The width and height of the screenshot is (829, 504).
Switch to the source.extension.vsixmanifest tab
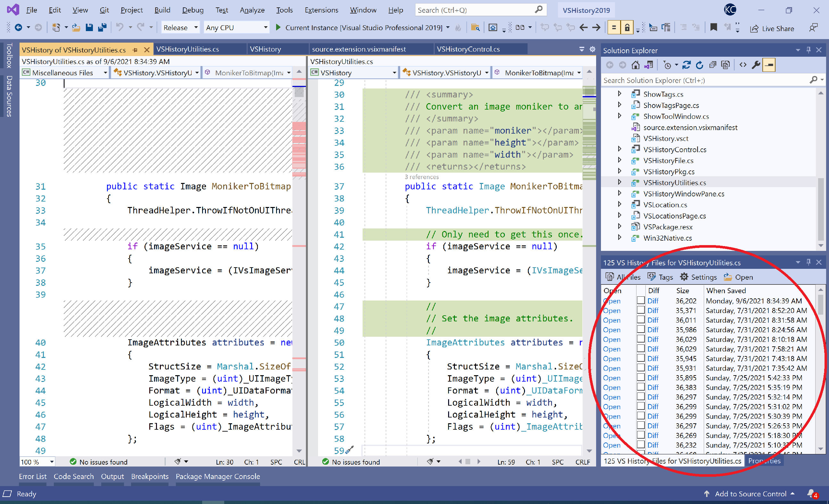pyautogui.click(x=358, y=49)
